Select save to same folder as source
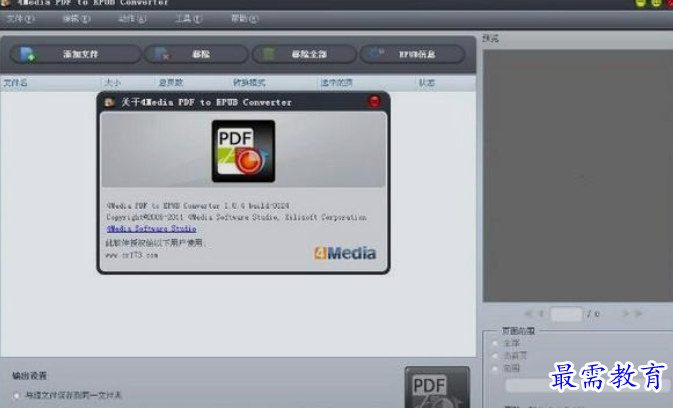This screenshot has width=673, height=408. click(x=16, y=395)
